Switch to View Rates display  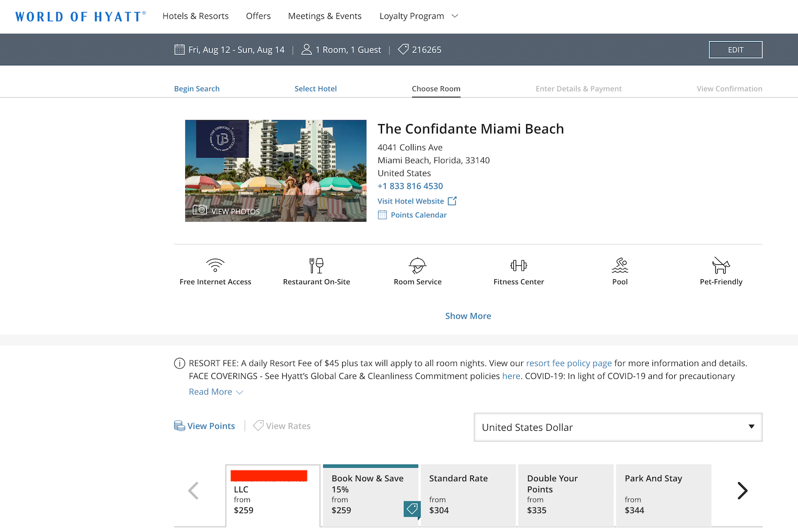(x=288, y=426)
